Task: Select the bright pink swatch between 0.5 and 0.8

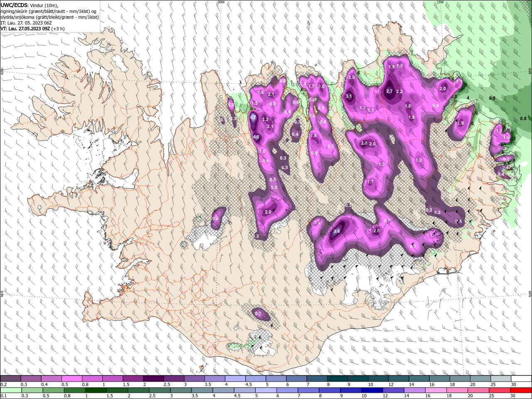Action: 71,379
